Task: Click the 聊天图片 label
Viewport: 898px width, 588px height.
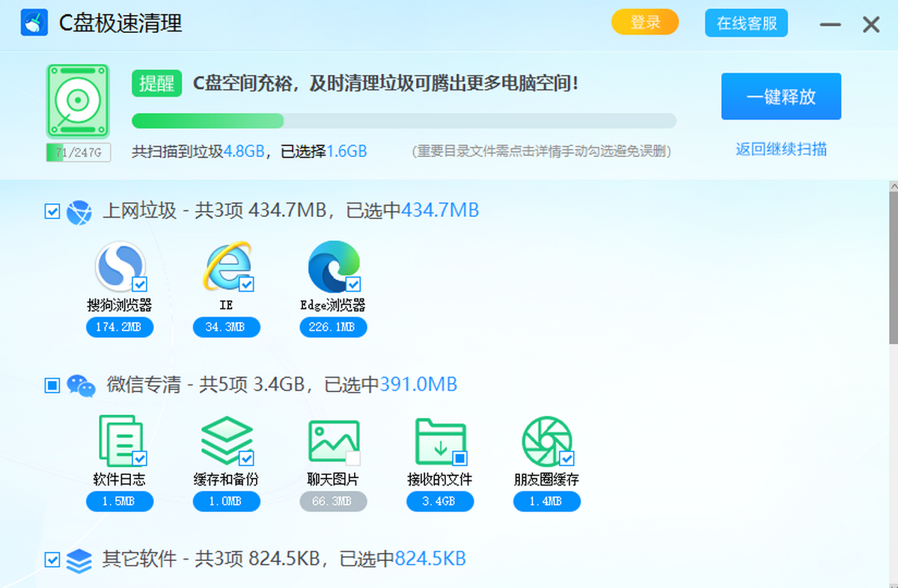Action: [333, 479]
